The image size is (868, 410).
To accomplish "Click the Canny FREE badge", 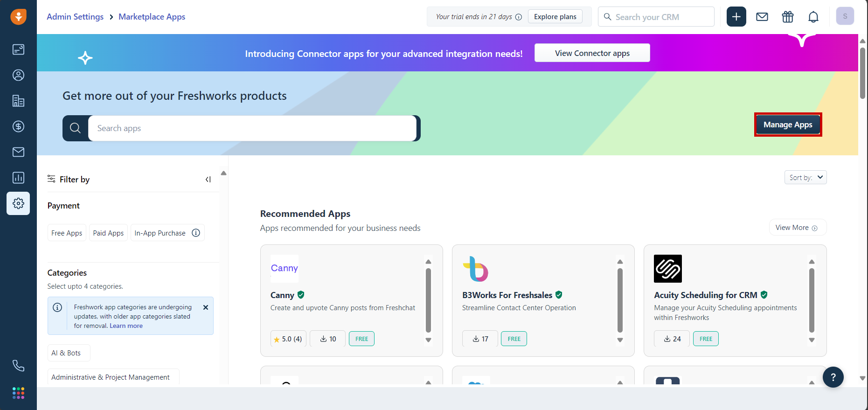I will (x=361, y=339).
